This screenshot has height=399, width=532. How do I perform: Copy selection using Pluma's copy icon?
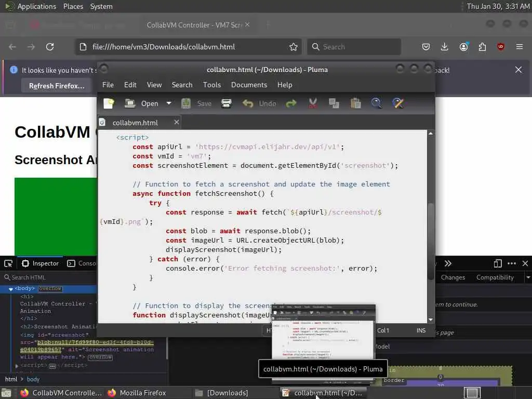(334, 103)
